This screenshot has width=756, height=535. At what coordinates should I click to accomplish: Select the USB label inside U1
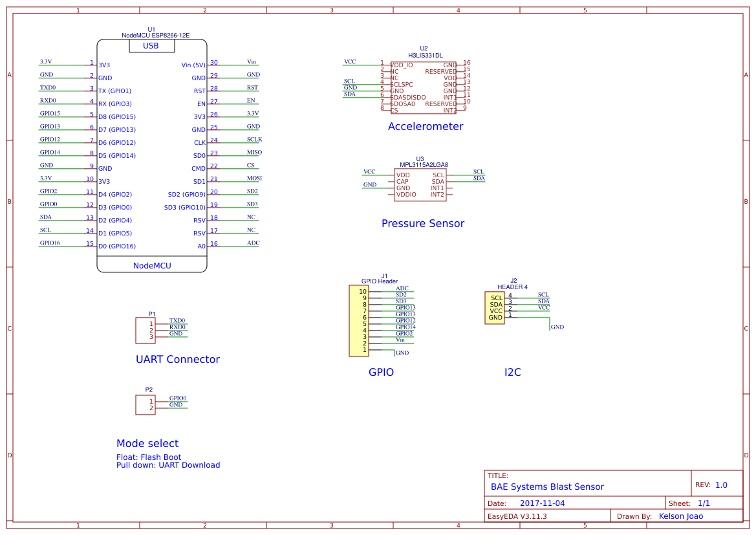(152, 46)
